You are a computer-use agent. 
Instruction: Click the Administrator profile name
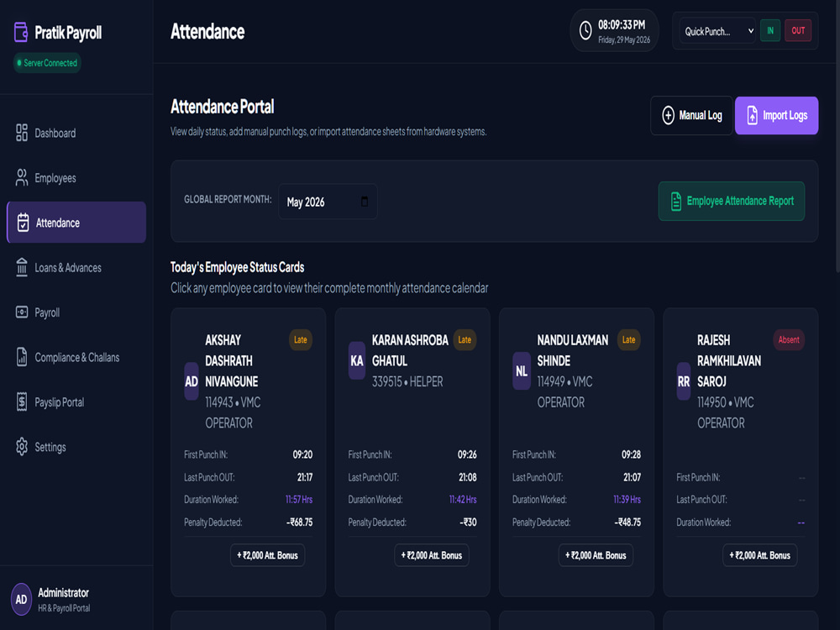(63, 592)
